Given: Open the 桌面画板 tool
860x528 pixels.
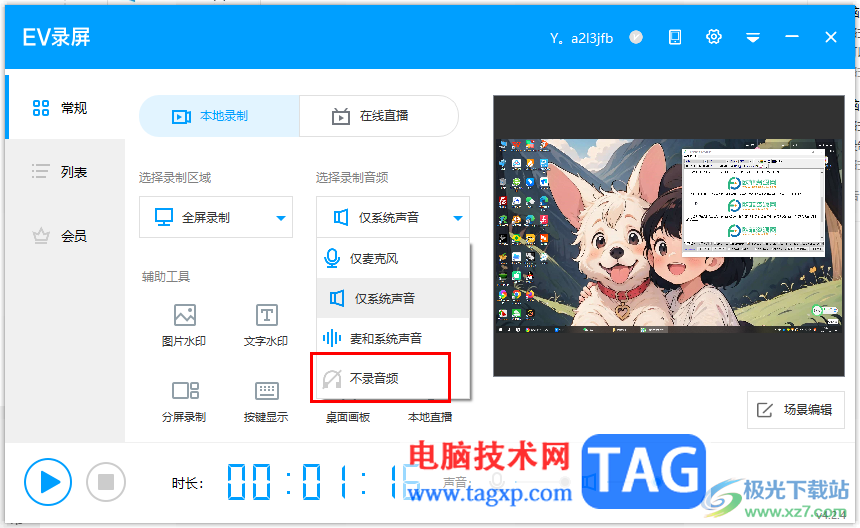Looking at the screenshot, I should pyautogui.click(x=348, y=417).
